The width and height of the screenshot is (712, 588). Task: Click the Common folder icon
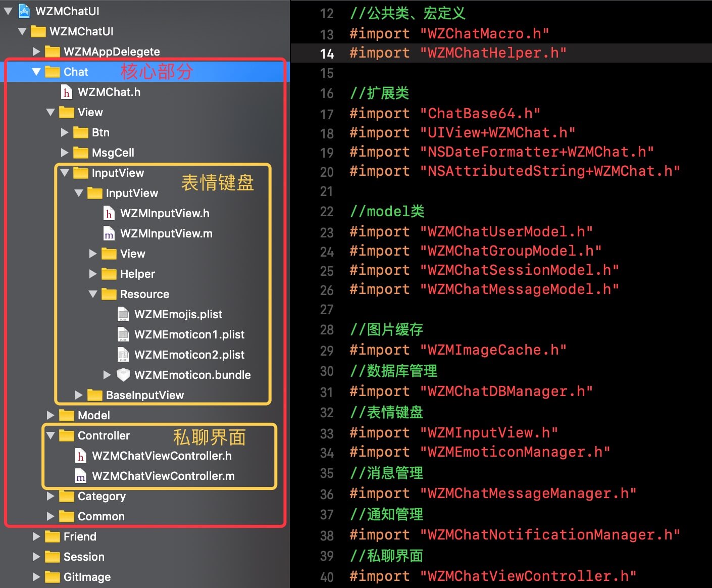pos(67,516)
